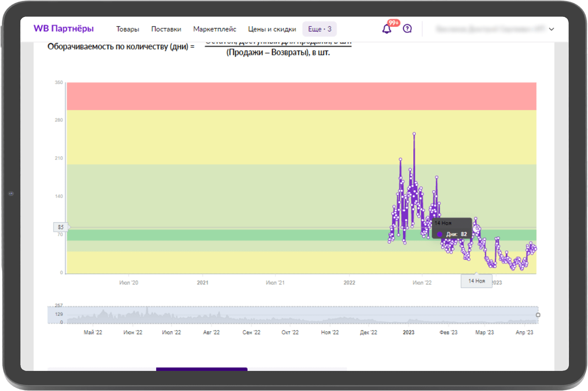
Task: Click the WB Партнёры logo
Action: point(64,29)
